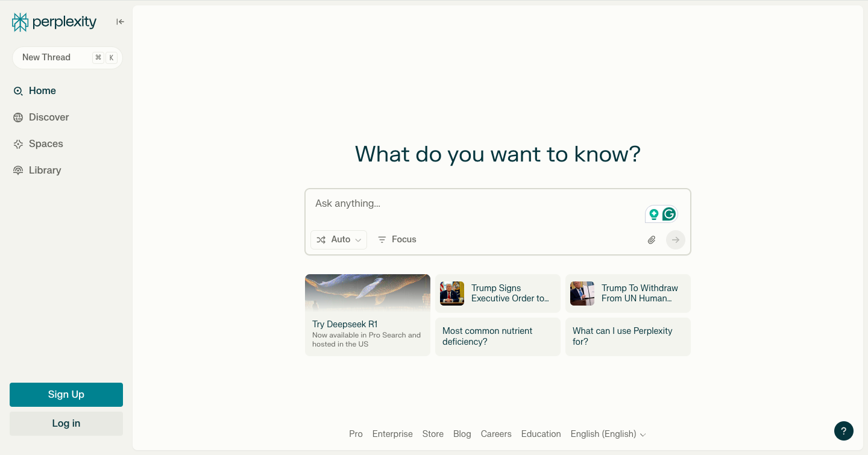
Task: Click the lightbulb extension icon
Action: point(653,214)
